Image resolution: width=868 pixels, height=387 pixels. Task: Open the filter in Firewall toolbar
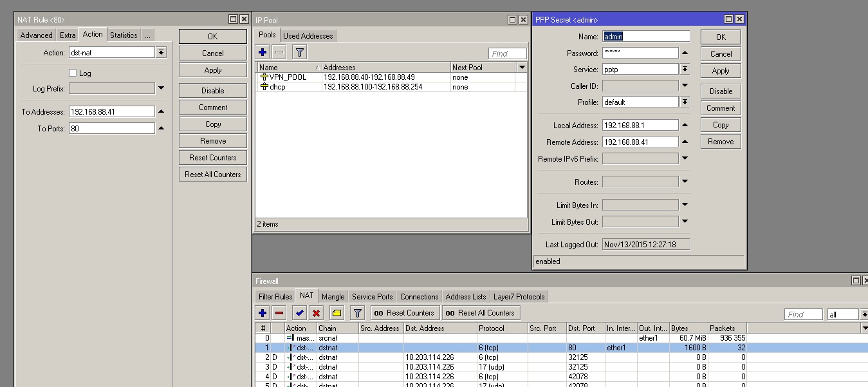click(358, 313)
